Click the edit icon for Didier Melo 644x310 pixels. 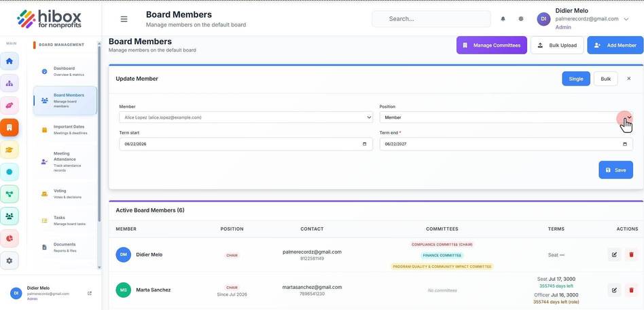(x=614, y=254)
